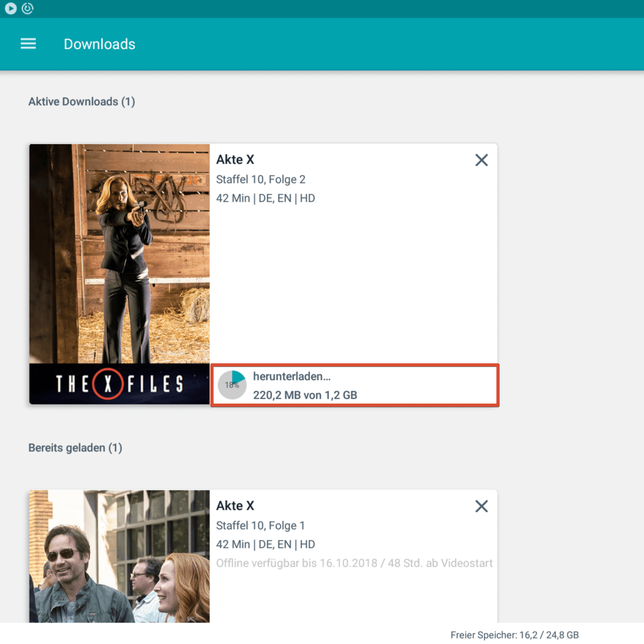Image resolution: width=644 pixels, height=644 pixels.
Task: Click the 'Staffel 10, Folge 2' text
Action: pyautogui.click(x=261, y=179)
